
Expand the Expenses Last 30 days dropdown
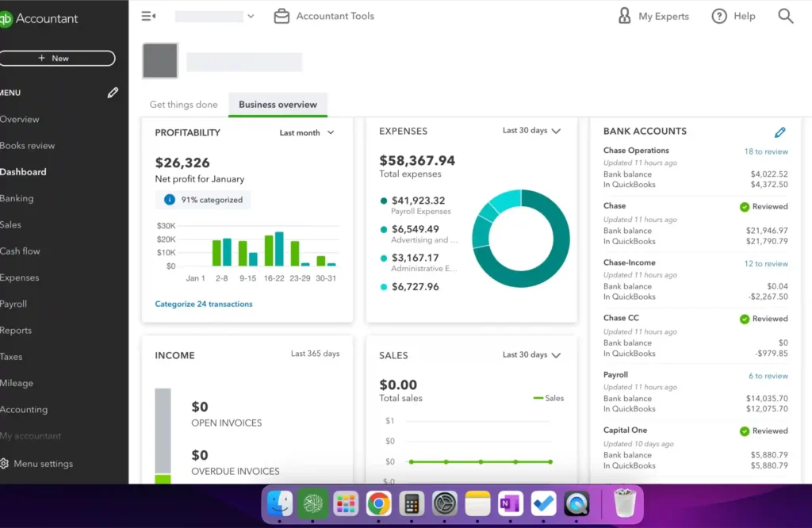(532, 131)
